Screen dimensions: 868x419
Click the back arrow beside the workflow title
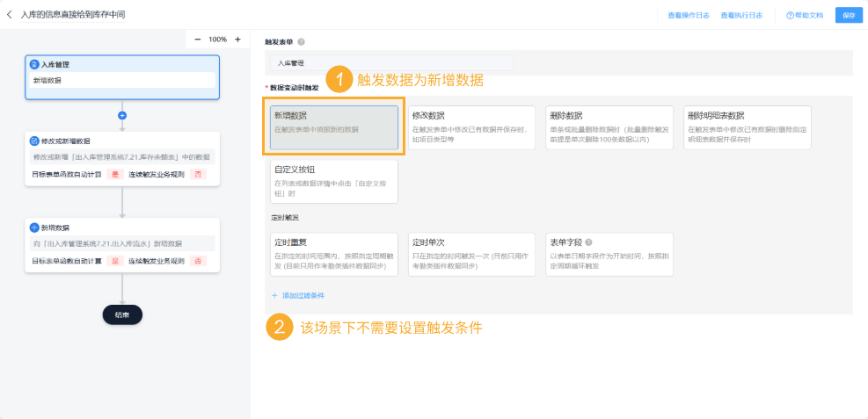(x=10, y=15)
